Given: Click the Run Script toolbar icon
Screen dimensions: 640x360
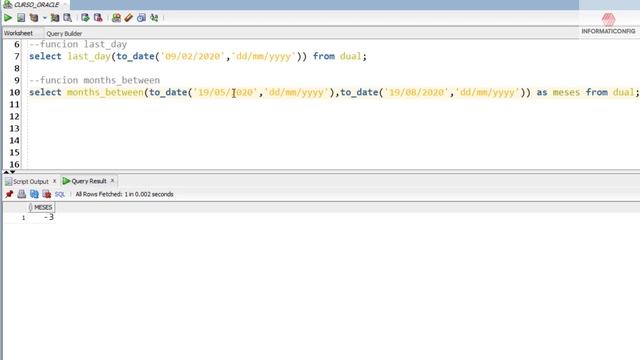Looking at the screenshot, I should (21, 18).
